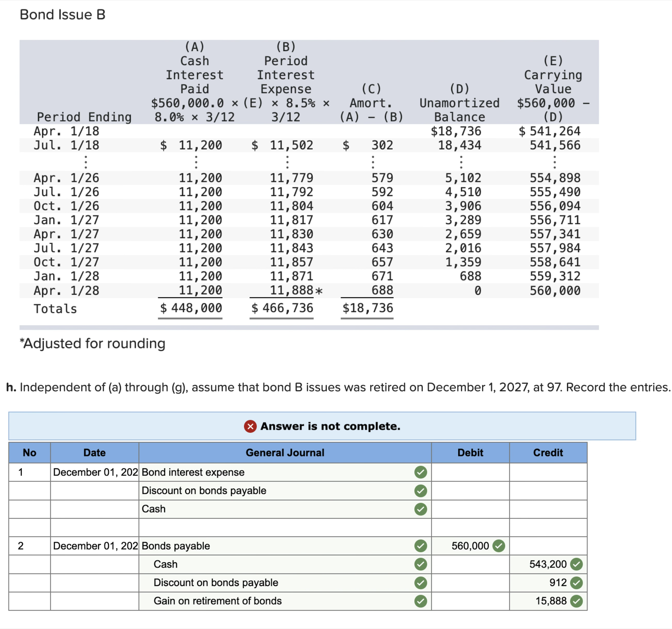Image resolution: width=672 pixels, height=629 pixels.
Task: Click the checkmark next to the 912 credit
Action: click(x=576, y=583)
